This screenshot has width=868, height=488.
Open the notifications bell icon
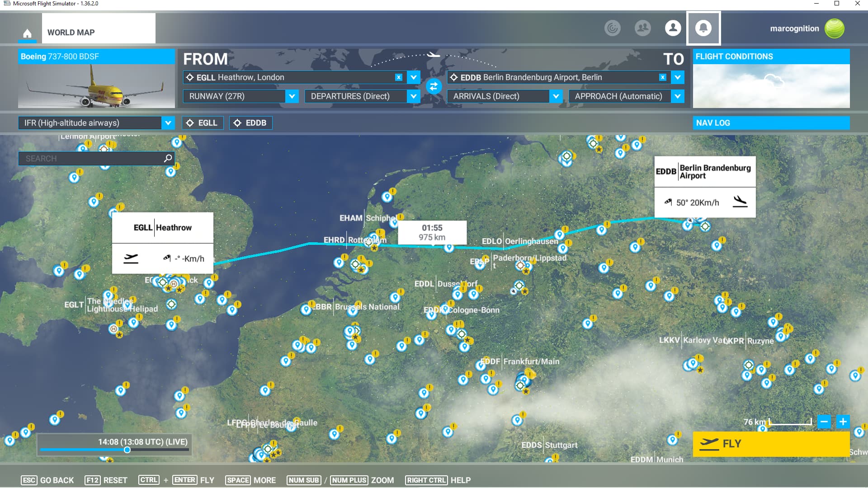[703, 28]
